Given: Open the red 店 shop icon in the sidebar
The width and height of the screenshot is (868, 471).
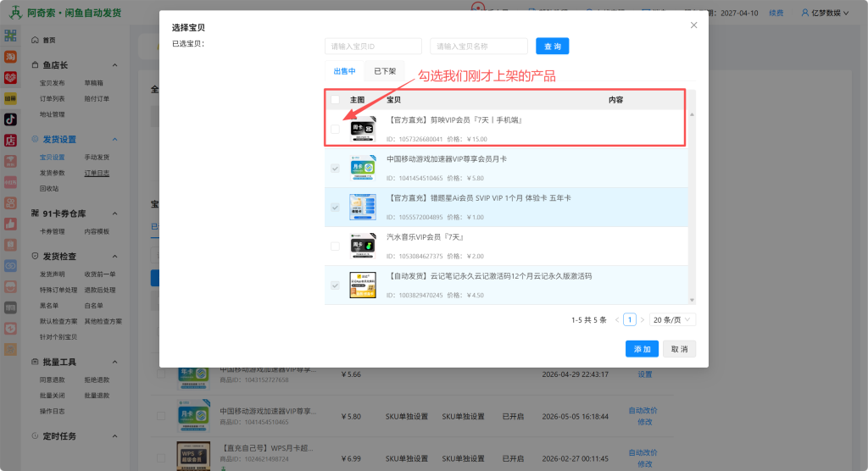Looking at the screenshot, I should point(10,140).
